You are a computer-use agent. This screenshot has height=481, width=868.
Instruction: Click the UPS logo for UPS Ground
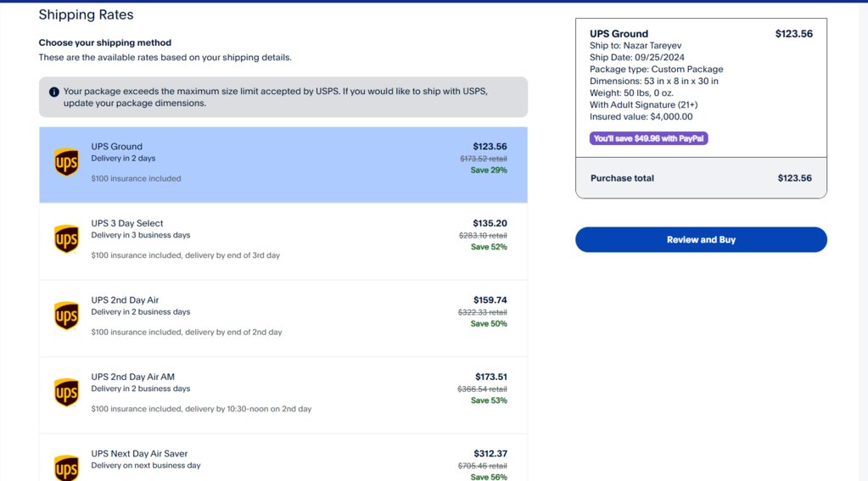pos(66,162)
